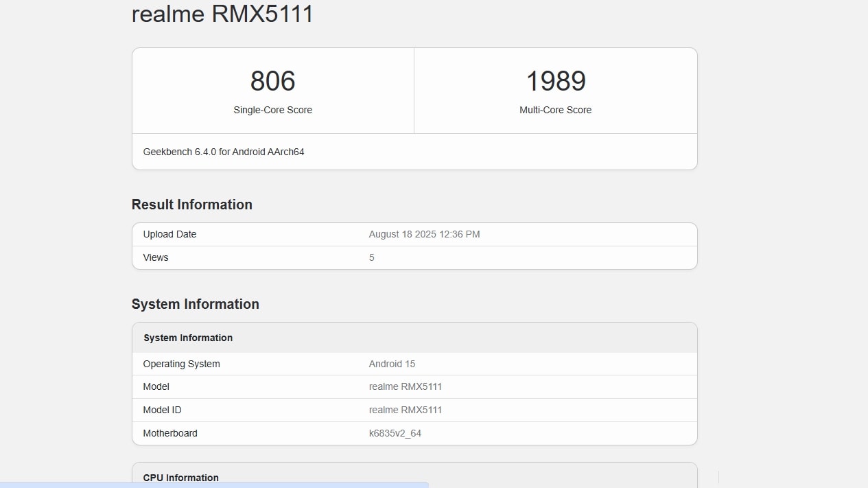This screenshot has height=488, width=868.
Task: Click the Android 15 value
Action: click(392, 364)
